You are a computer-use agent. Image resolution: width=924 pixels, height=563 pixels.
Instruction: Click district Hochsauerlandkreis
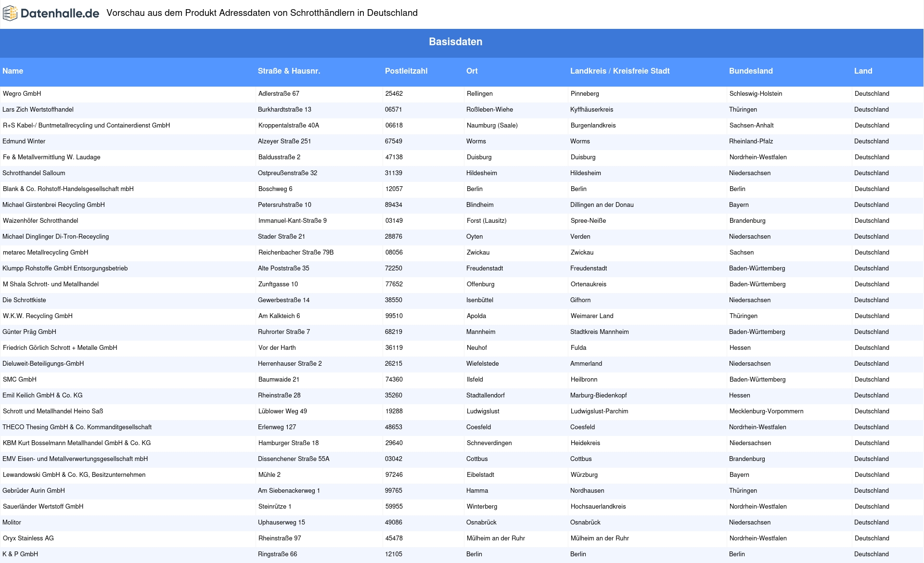pyautogui.click(x=598, y=507)
